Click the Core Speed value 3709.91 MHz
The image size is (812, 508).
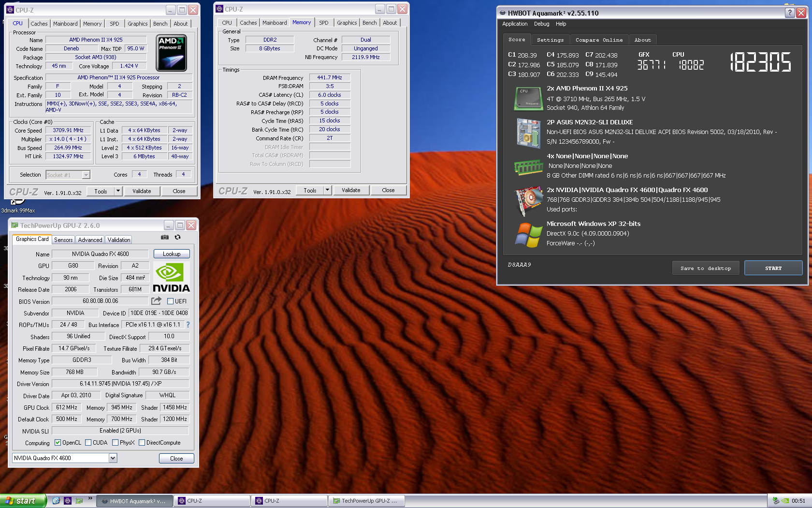(68, 131)
